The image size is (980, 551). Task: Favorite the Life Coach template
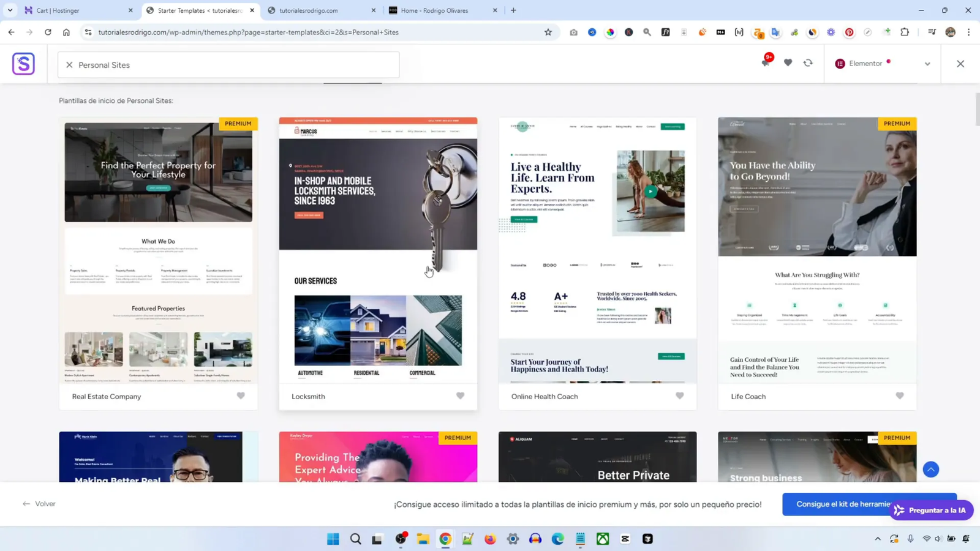(899, 395)
